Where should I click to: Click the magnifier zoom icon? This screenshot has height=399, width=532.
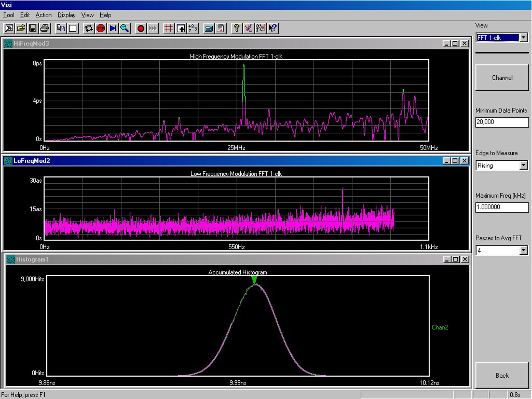pos(124,28)
